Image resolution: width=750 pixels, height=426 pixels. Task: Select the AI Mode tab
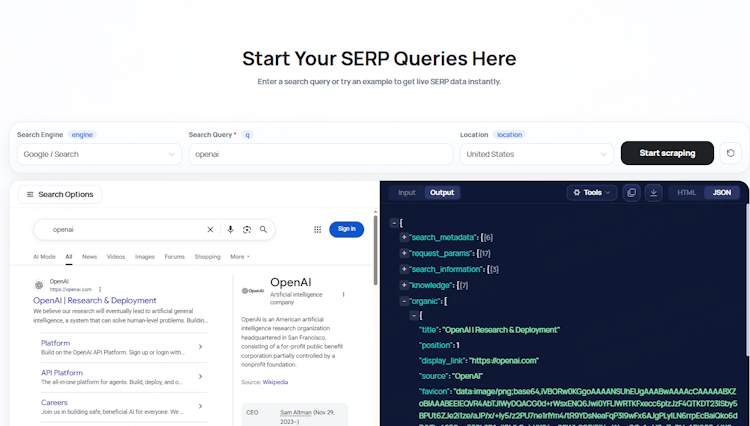click(44, 257)
